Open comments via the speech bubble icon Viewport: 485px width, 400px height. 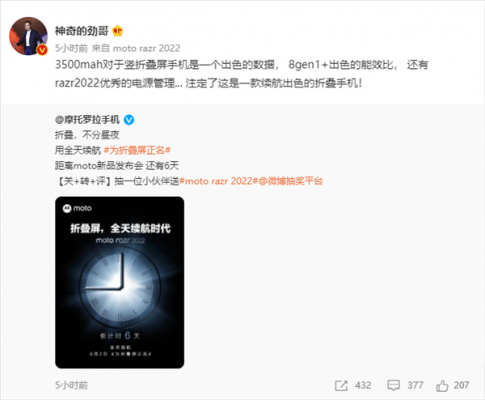393,386
